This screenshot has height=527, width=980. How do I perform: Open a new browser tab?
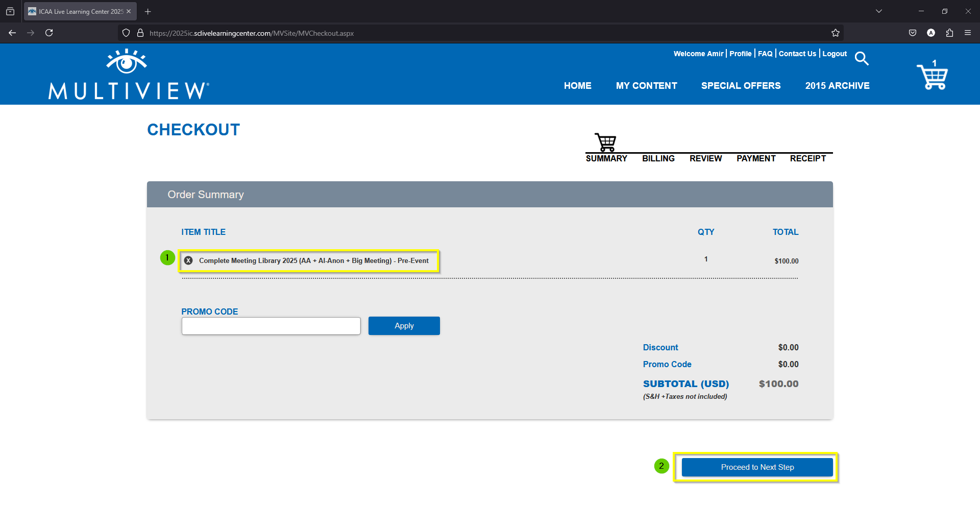click(x=148, y=11)
